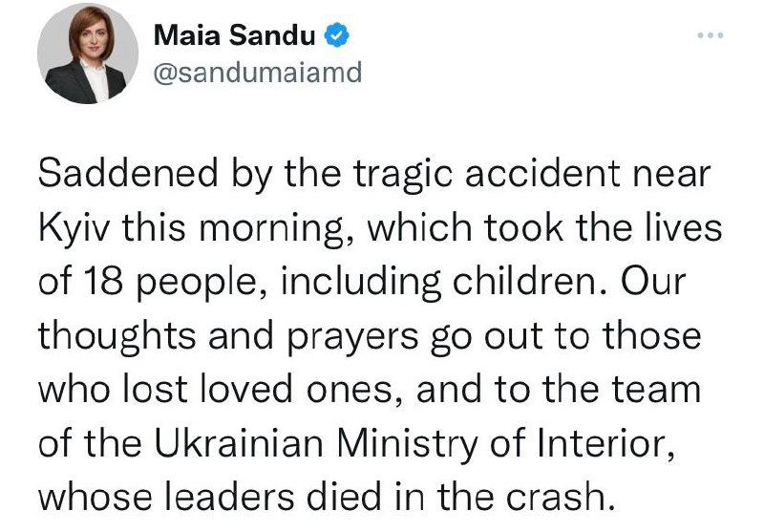Open Maia Sandu's profile picture

tap(81, 60)
